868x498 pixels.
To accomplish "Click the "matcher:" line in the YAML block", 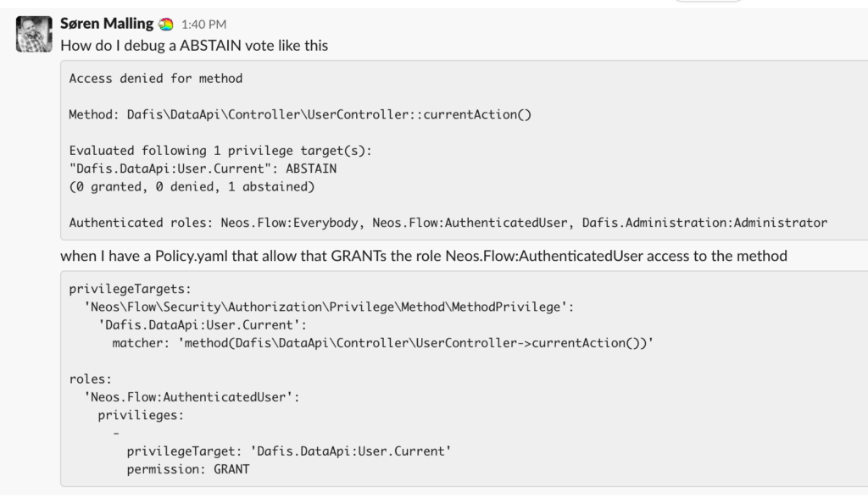I will 382,343.
